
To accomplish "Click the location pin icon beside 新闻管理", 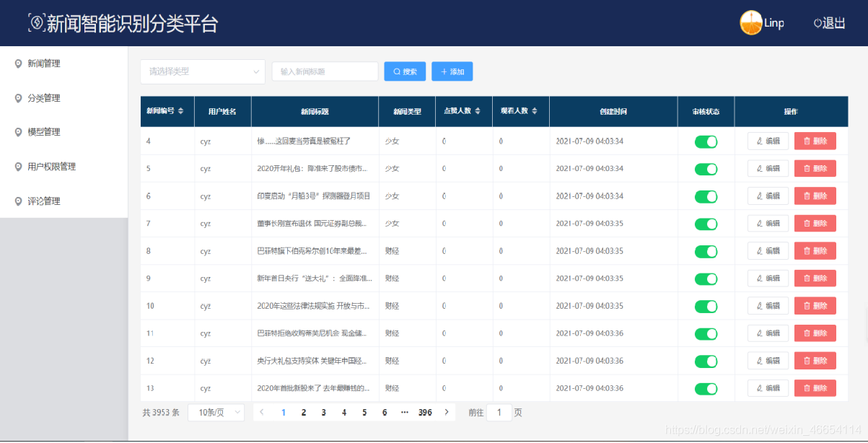I will (x=18, y=63).
